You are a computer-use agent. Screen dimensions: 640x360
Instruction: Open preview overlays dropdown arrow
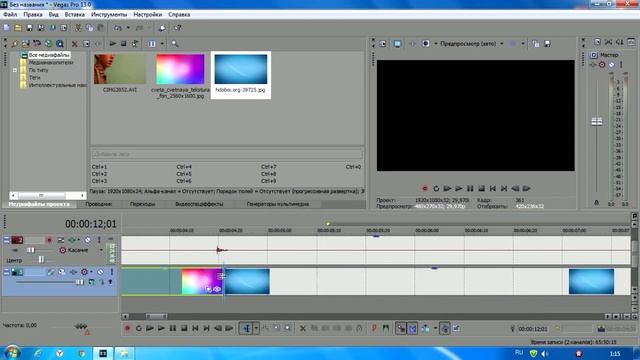(523, 44)
